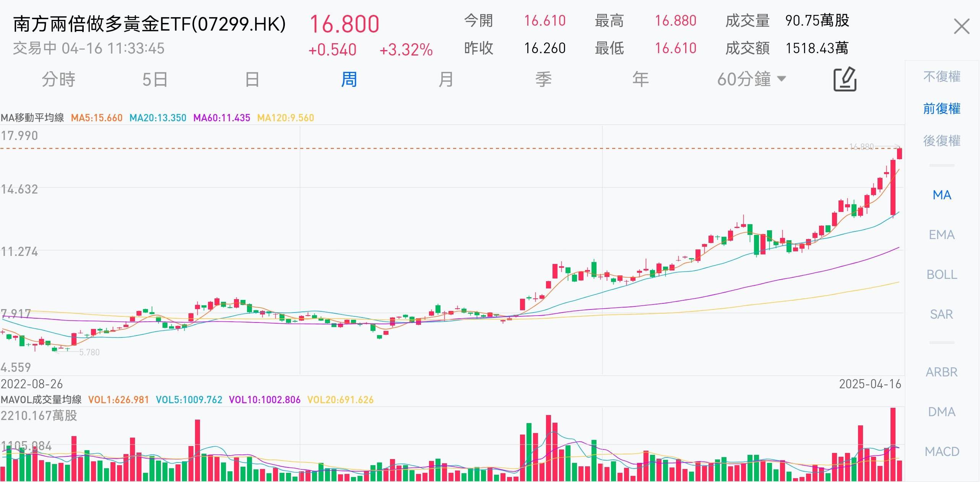Click the MAVOL成交量均線 indicator label

(x=41, y=400)
